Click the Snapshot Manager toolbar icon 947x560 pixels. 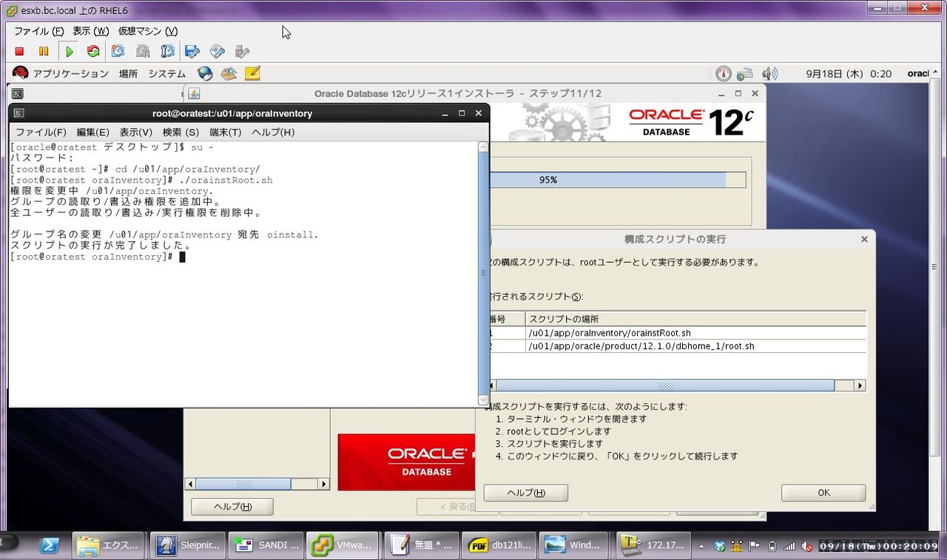(168, 51)
